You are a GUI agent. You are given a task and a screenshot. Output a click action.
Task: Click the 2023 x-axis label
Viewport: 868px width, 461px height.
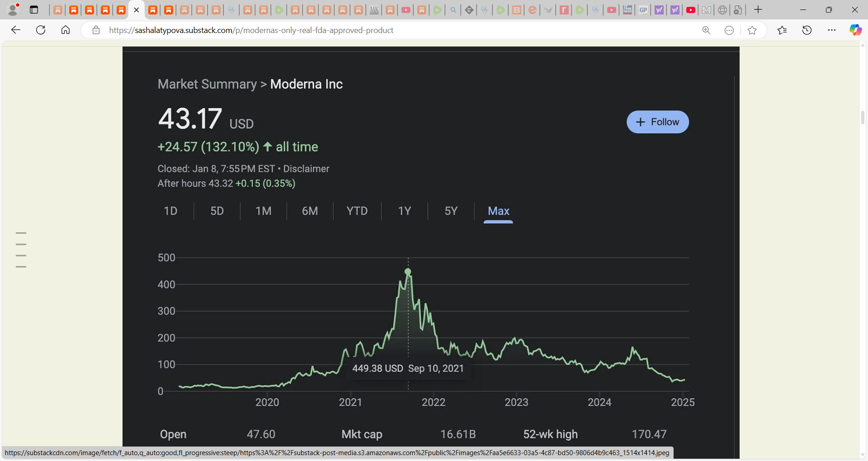point(516,402)
